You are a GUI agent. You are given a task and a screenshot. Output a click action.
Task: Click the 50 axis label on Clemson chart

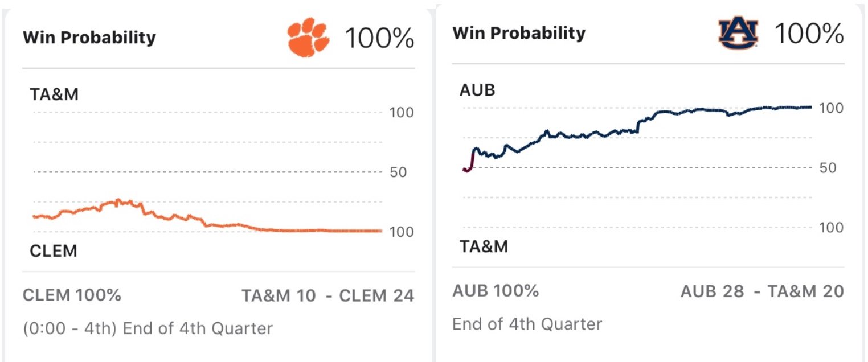[398, 172]
